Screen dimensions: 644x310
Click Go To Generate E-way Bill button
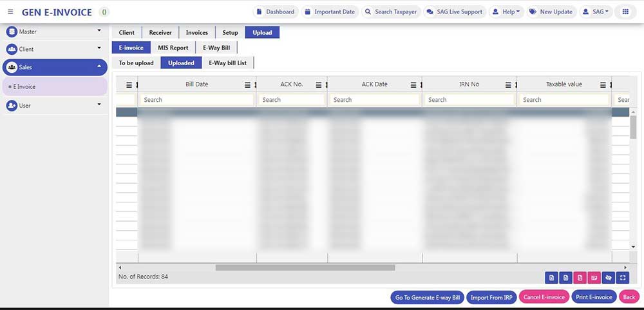coord(427,297)
